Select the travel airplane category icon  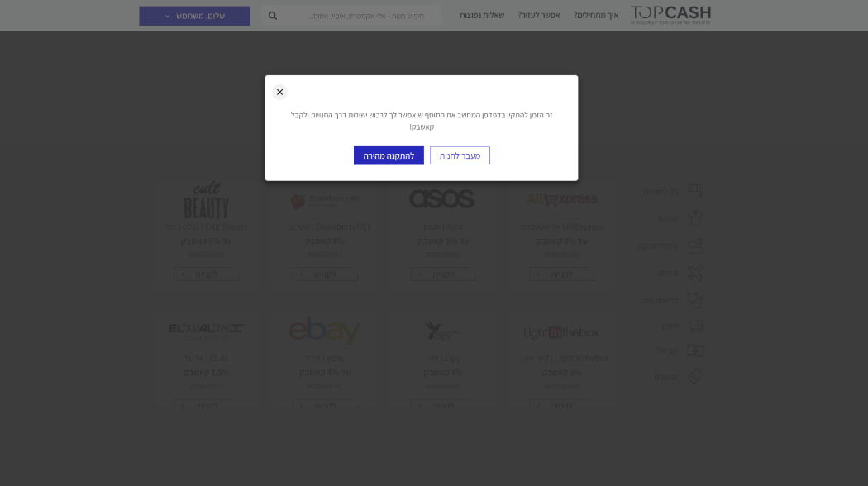point(695,273)
